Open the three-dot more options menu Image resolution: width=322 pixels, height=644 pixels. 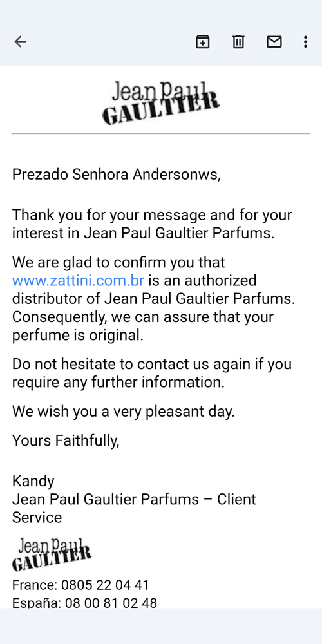305,41
